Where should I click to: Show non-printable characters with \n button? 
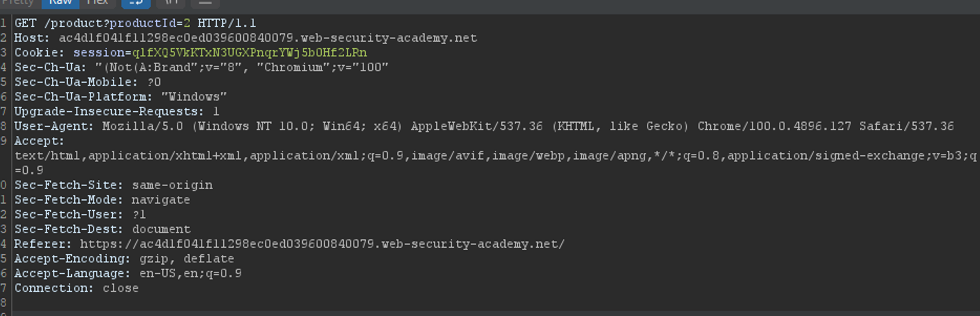(x=171, y=3)
